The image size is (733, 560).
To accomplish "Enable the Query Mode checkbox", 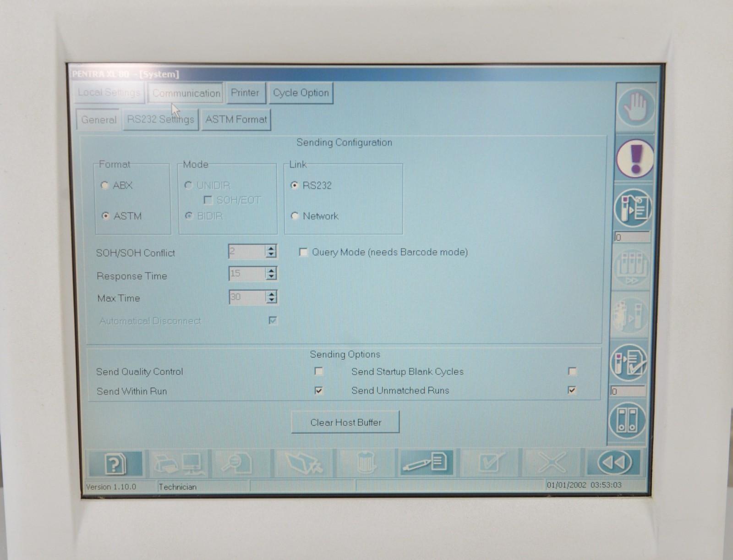I will pyautogui.click(x=303, y=253).
